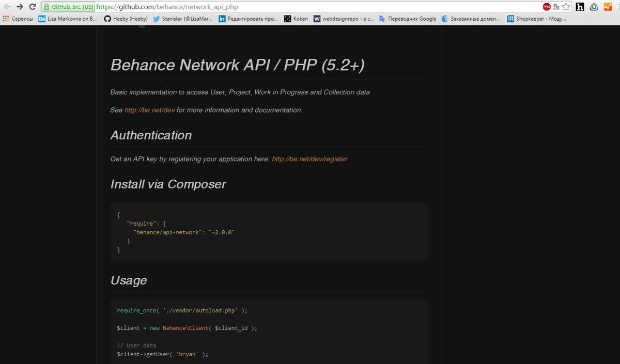Click the "require": { line in the JSON block

coord(146,224)
